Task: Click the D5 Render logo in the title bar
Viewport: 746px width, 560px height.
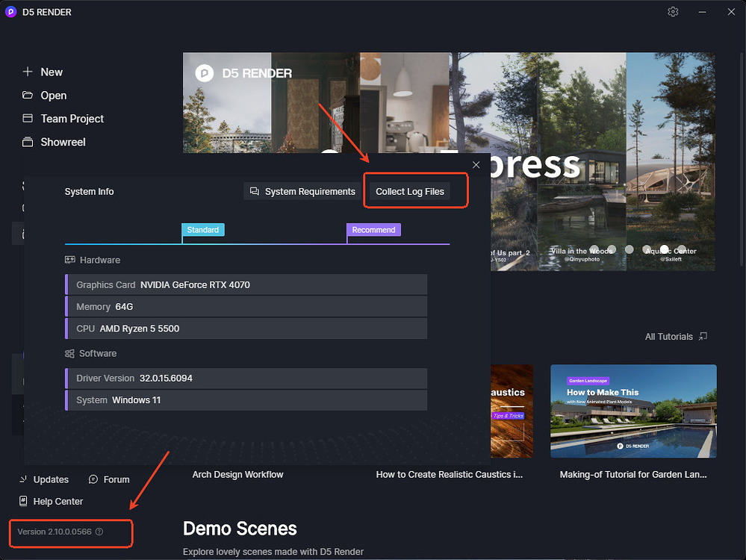Action: pos(10,12)
